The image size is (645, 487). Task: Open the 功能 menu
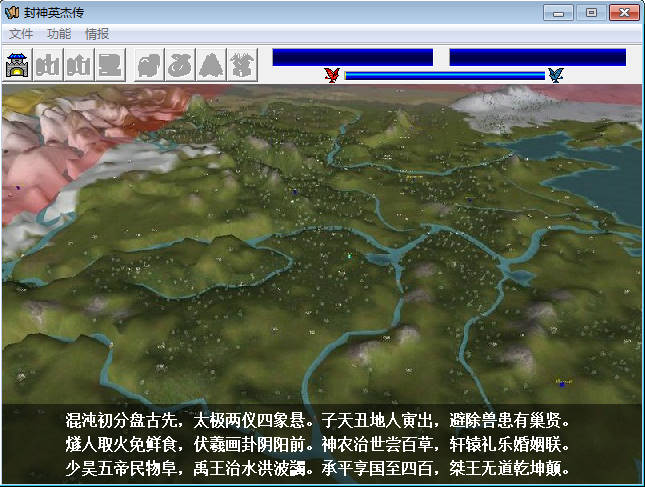tap(59, 34)
